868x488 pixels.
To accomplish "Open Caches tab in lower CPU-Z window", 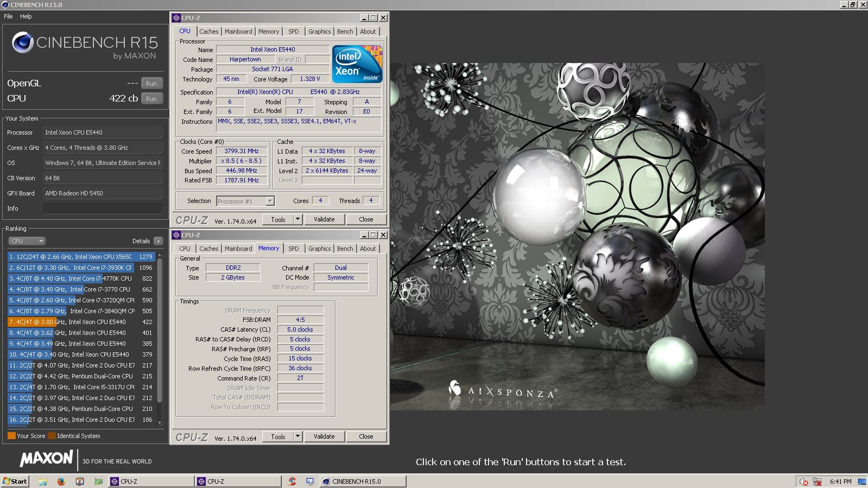I will pos(208,249).
